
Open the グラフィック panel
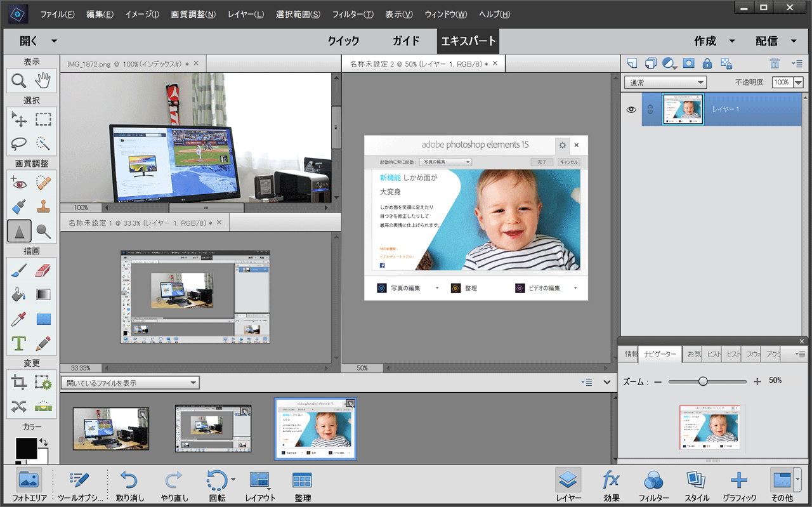(x=740, y=485)
